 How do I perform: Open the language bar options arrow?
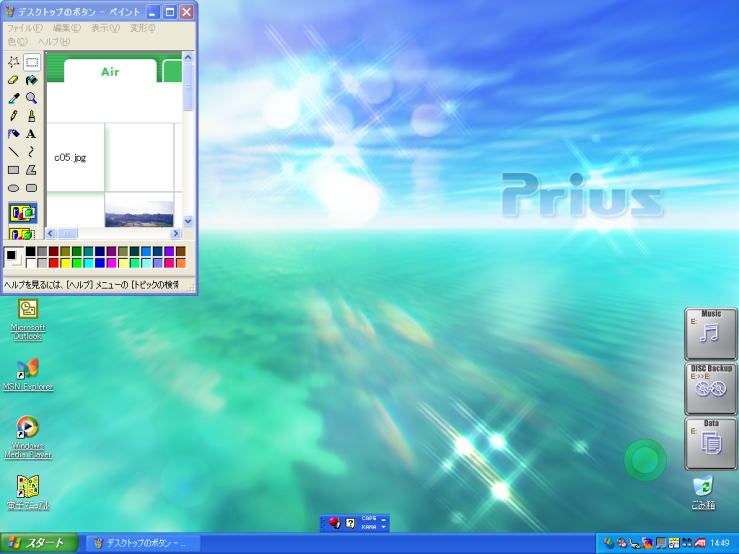click(x=383, y=527)
